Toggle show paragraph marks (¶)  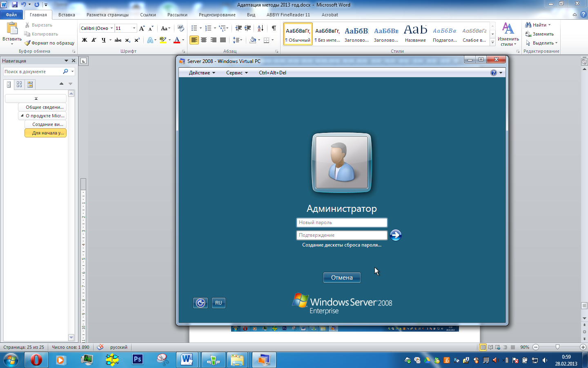[274, 28]
